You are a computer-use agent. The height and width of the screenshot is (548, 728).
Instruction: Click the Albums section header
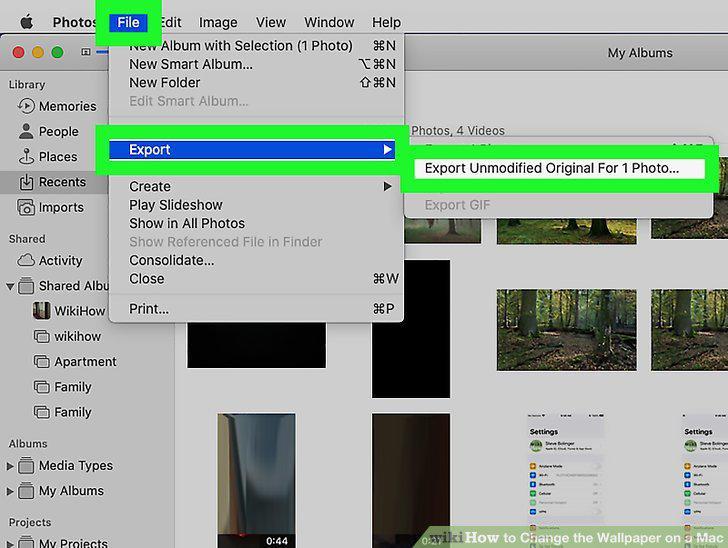28,444
